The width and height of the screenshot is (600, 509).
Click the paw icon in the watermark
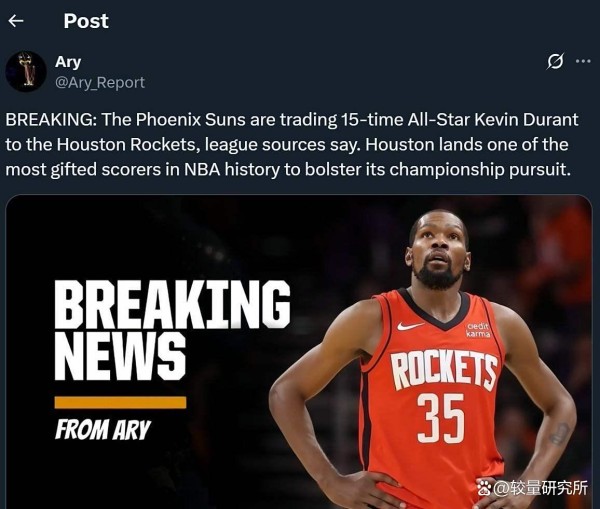484,488
